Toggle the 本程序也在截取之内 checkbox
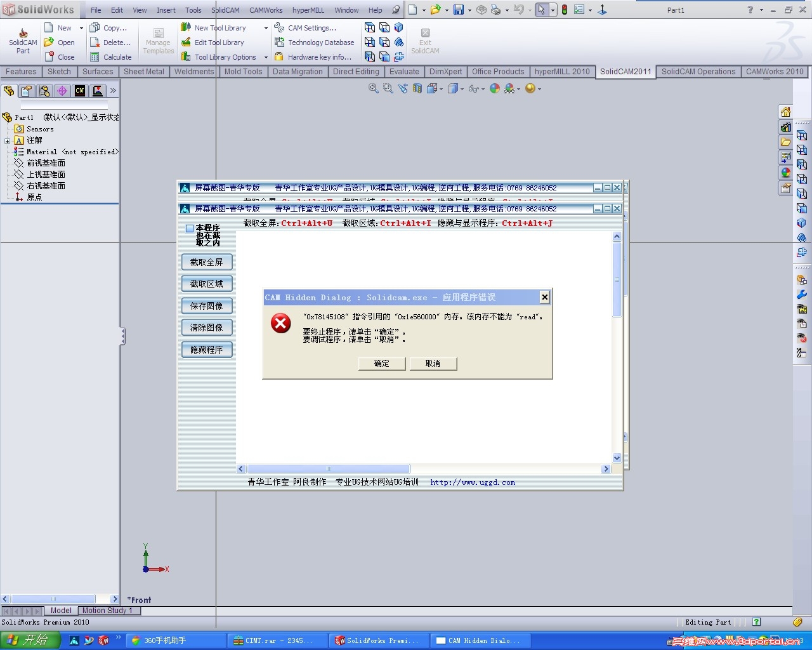The image size is (812, 650). (189, 229)
